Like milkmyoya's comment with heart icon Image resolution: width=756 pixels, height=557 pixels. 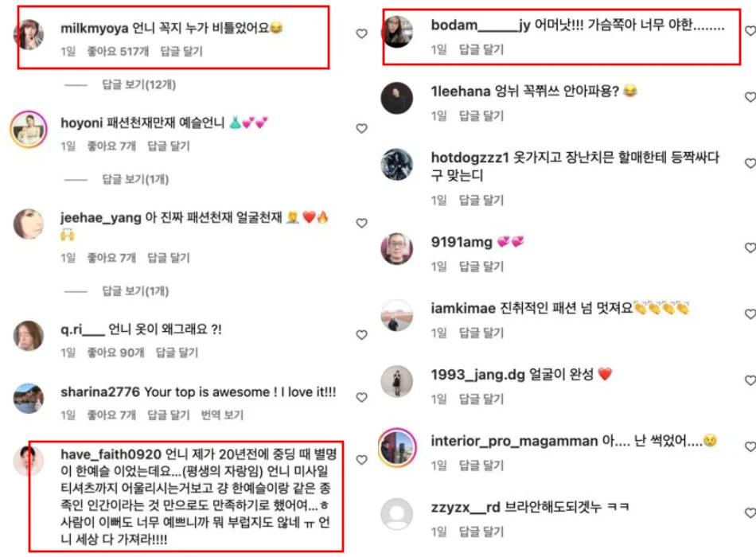coord(361,33)
